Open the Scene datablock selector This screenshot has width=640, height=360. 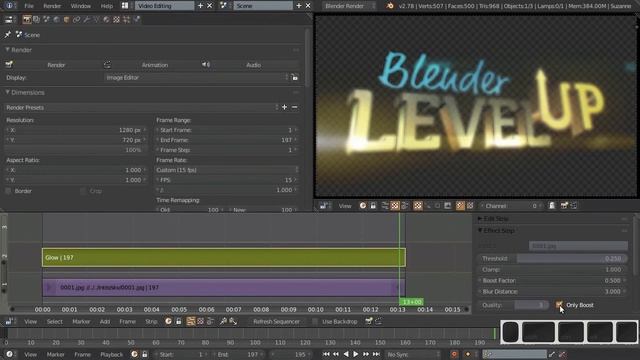263,6
